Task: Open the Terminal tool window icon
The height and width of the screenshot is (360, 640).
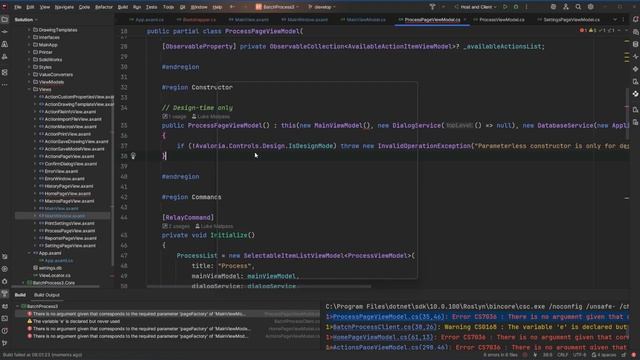Action: tap(4, 318)
